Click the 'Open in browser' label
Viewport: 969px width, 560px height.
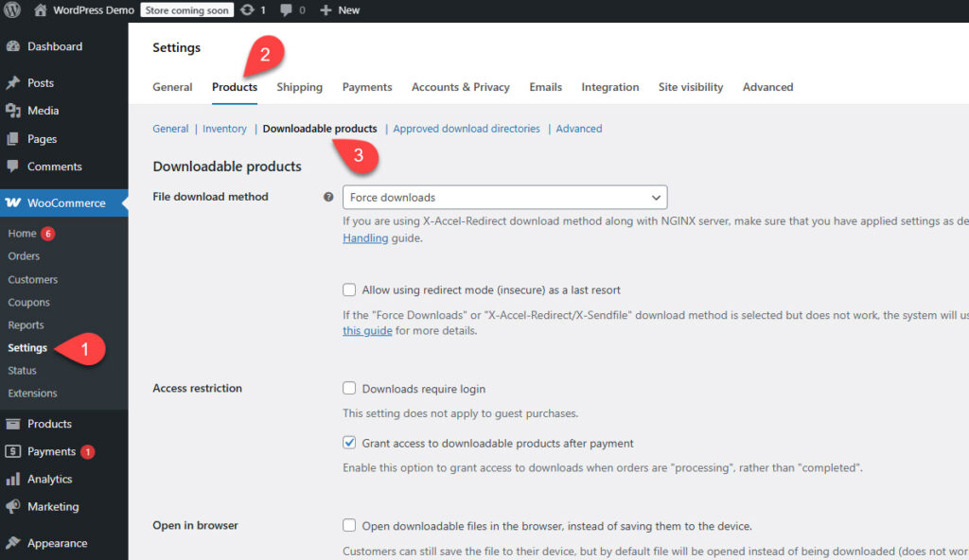pos(195,525)
